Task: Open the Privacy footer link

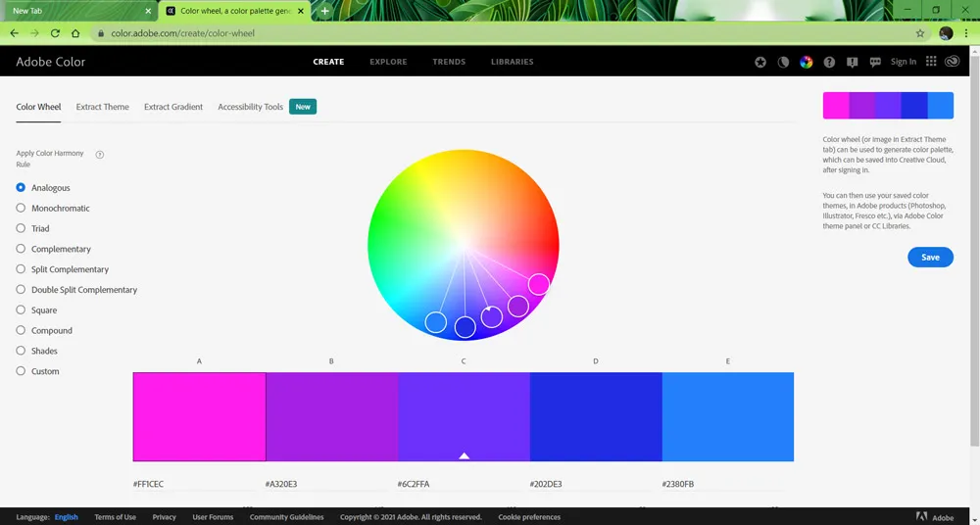Action: pos(165,517)
